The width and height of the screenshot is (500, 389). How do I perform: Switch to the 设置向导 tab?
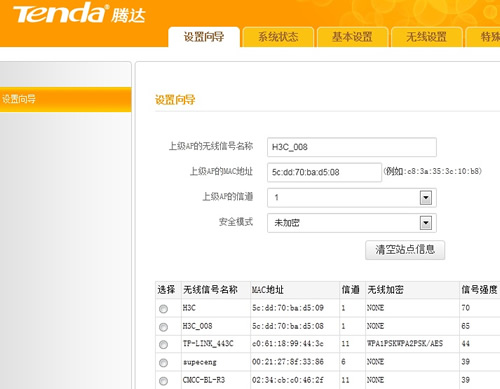click(204, 37)
